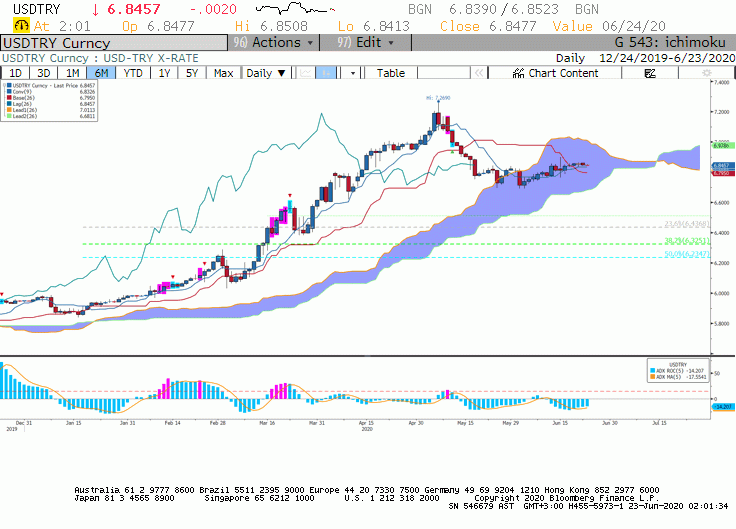Switch to the 1Y range tab
This screenshot has height=529, width=736.
[x=164, y=73]
